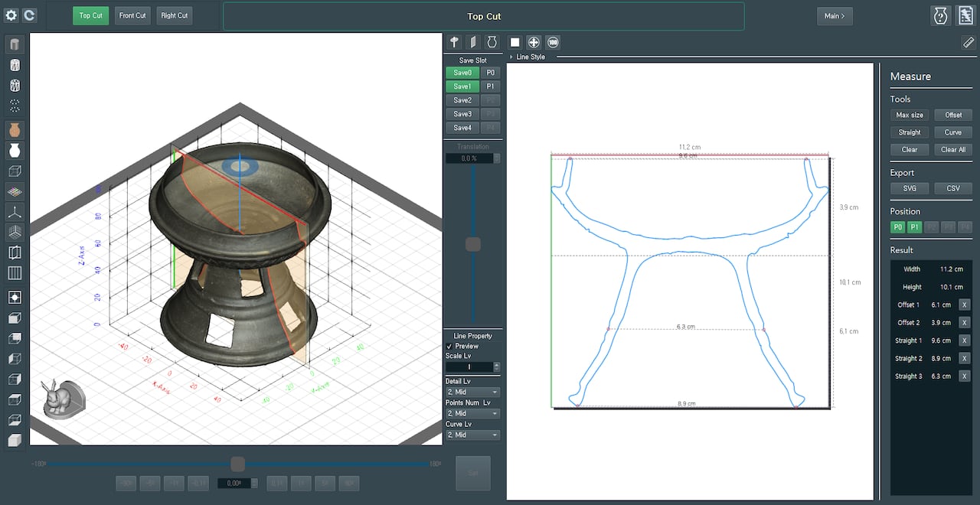980x505 pixels.
Task: Open settings via the gear icon
Action: pos(11,15)
